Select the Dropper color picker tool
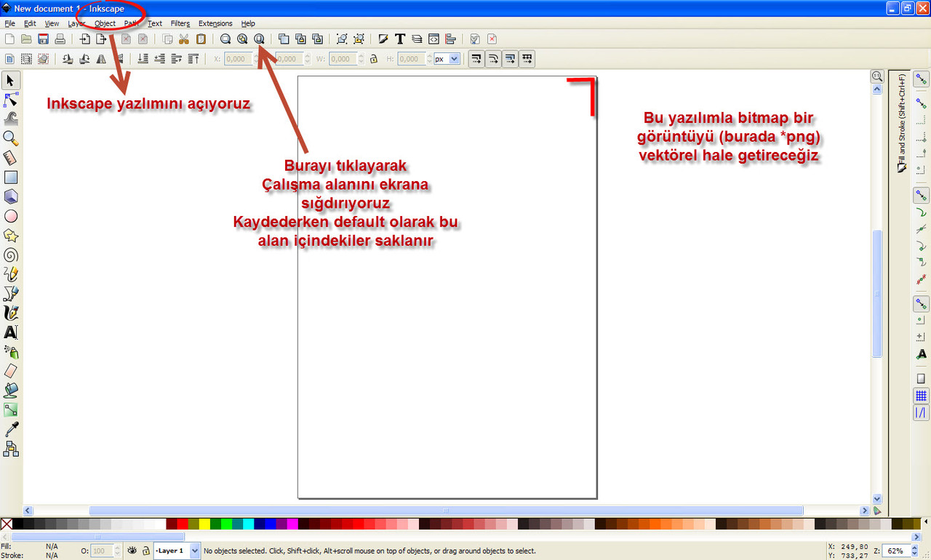Image resolution: width=931 pixels, height=560 pixels. point(11,429)
